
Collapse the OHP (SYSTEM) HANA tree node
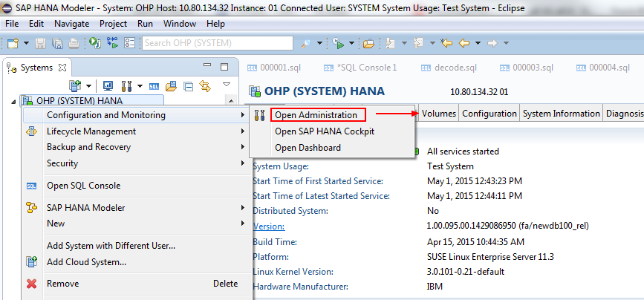14,101
